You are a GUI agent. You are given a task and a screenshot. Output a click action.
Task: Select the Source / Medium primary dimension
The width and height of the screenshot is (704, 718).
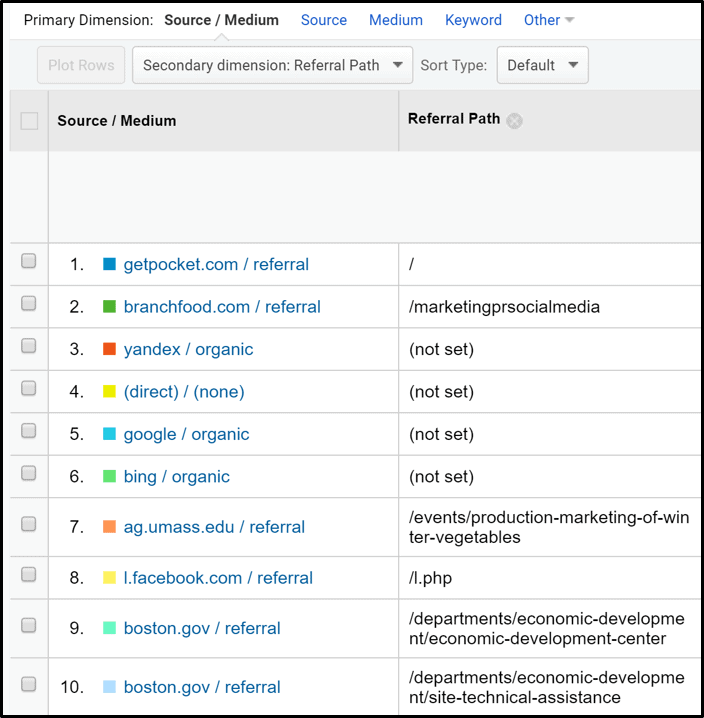tap(221, 20)
